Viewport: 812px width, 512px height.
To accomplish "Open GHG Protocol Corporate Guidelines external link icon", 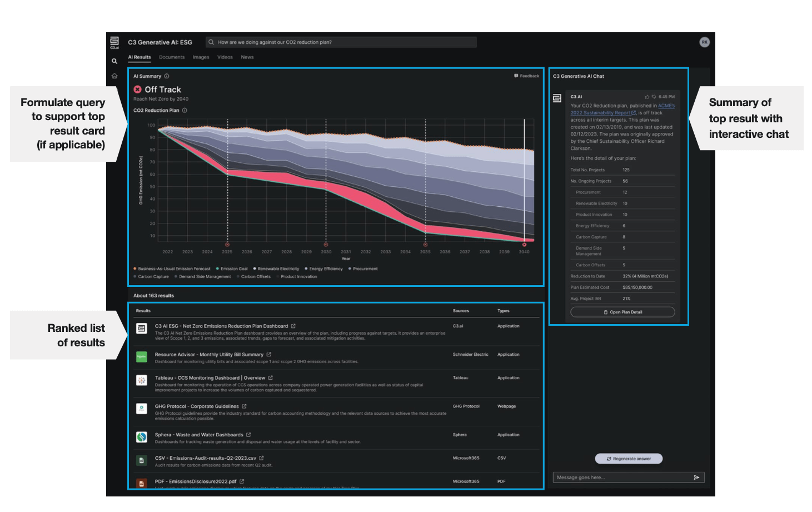I will (x=244, y=406).
